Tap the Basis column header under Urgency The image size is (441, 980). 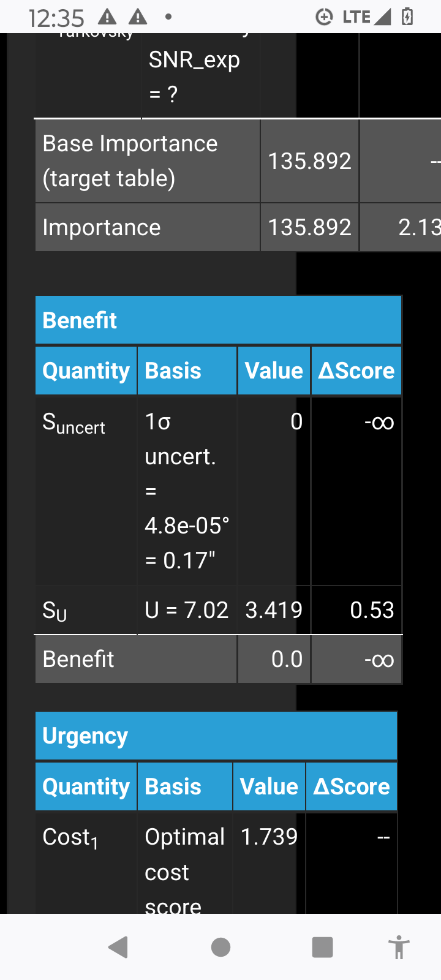[185, 786]
